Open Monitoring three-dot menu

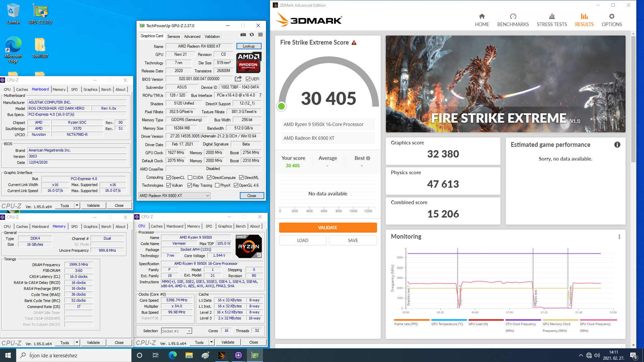tap(619, 237)
